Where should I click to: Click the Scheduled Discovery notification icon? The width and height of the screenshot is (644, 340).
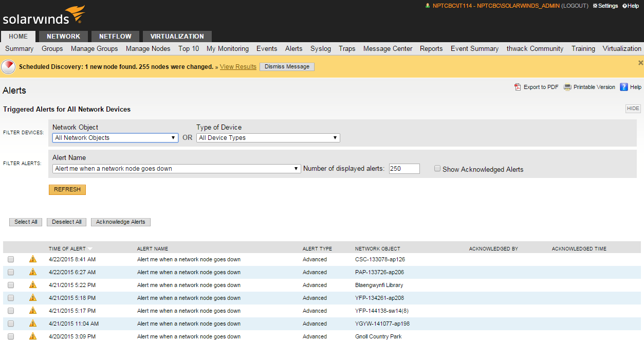coord(9,67)
